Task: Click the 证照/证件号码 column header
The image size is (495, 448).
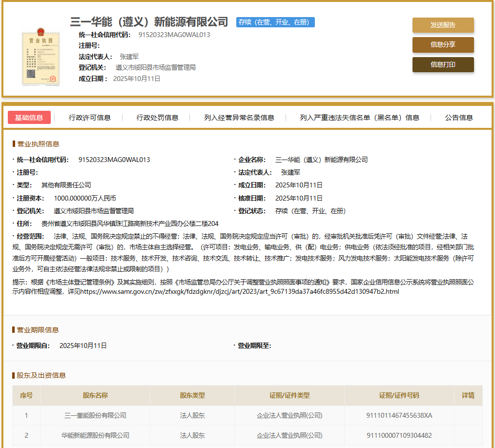Action: tap(399, 395)
